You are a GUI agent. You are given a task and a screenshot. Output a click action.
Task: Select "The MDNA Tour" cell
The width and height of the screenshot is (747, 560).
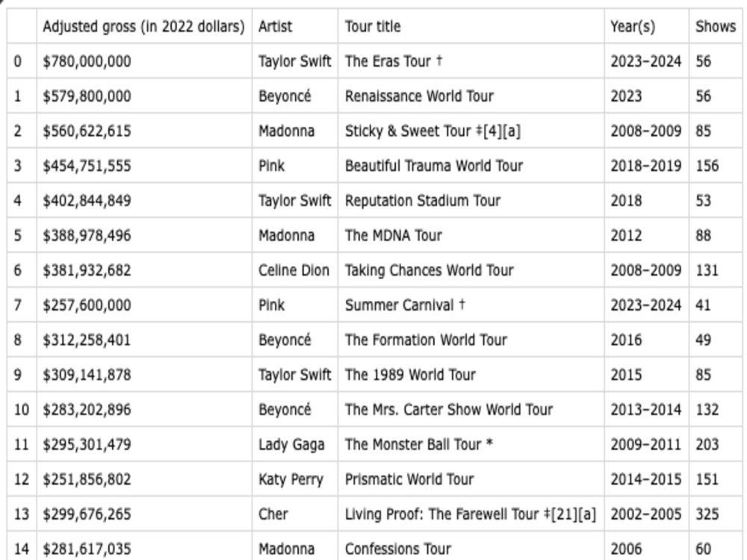[471, 234]
